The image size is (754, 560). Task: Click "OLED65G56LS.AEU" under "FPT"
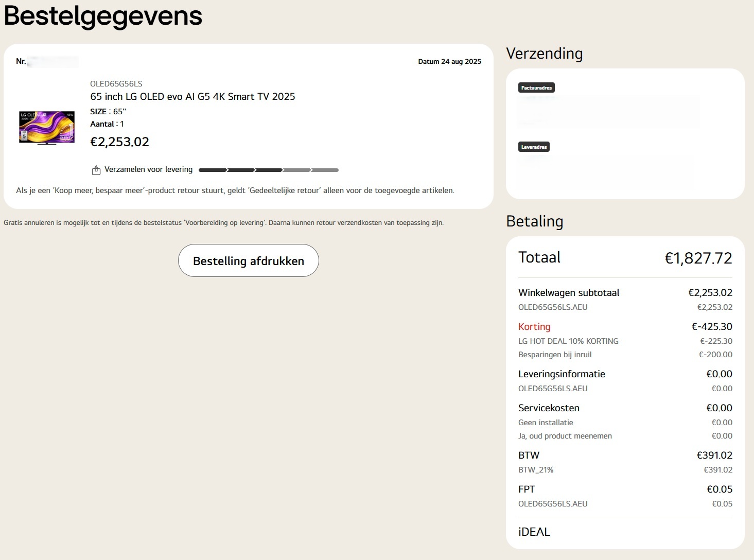pyautogui.click(x=553, y=503)
